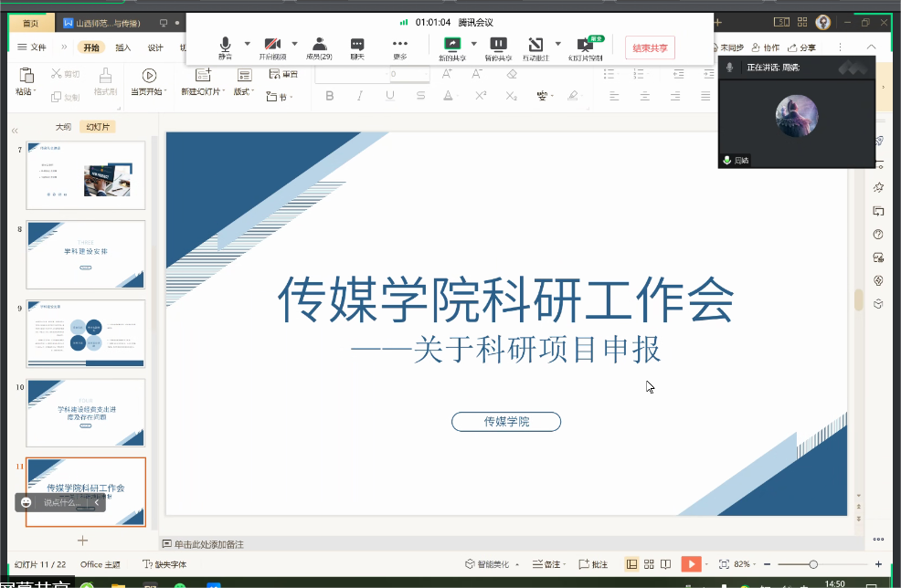Click the red 结束共享 button
This screenshot has height=588, width=901.
click(x=650, y=48)
